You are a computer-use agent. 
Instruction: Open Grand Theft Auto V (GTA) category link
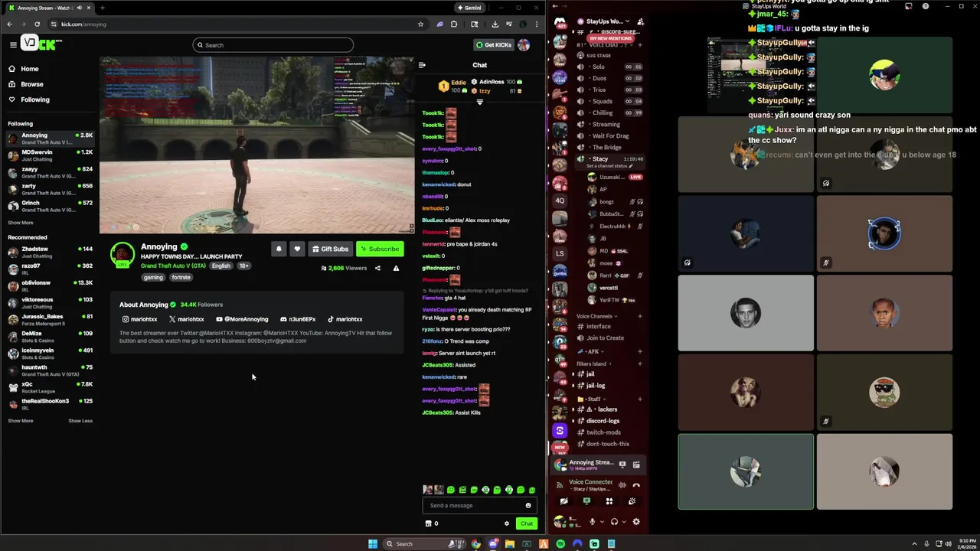(173, 266)
